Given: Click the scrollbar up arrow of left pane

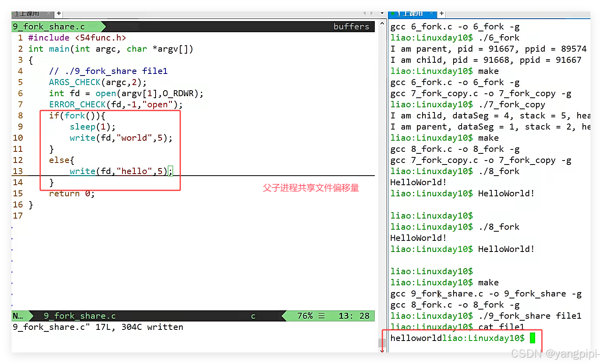Looking at the screenshot, I should tap(382, 23).
